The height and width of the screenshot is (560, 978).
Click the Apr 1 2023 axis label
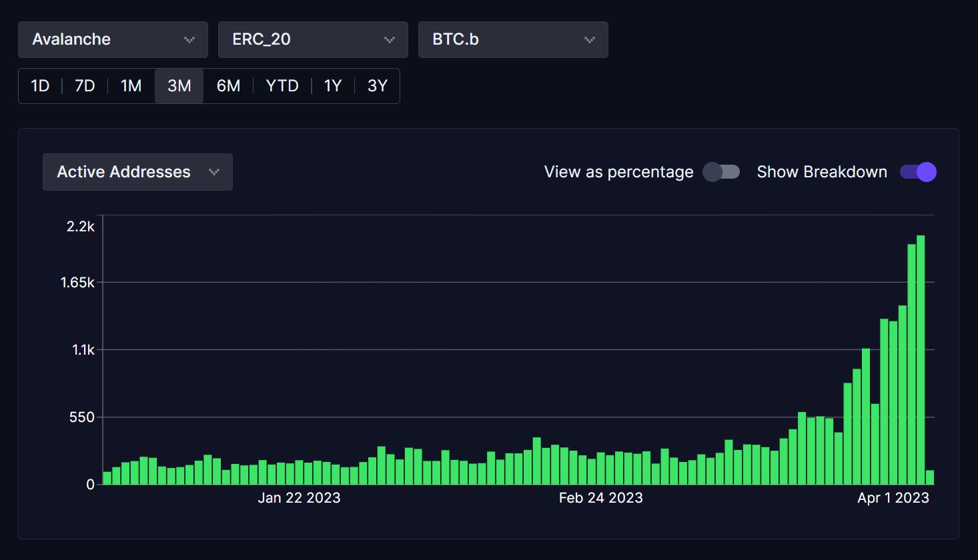tap(893, 498)
